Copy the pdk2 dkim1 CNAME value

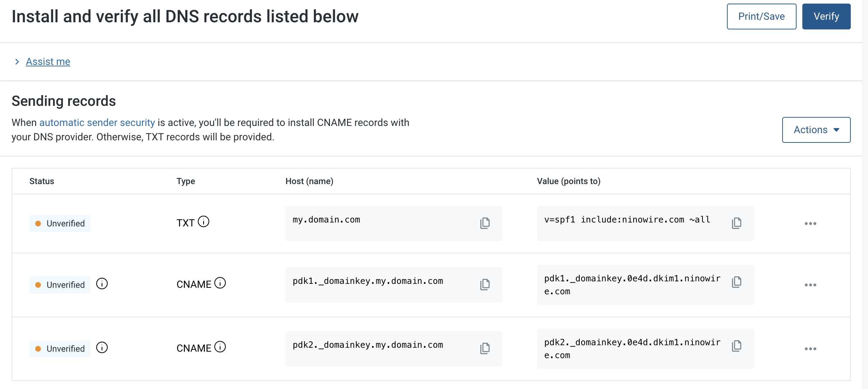tap(736, 346)
